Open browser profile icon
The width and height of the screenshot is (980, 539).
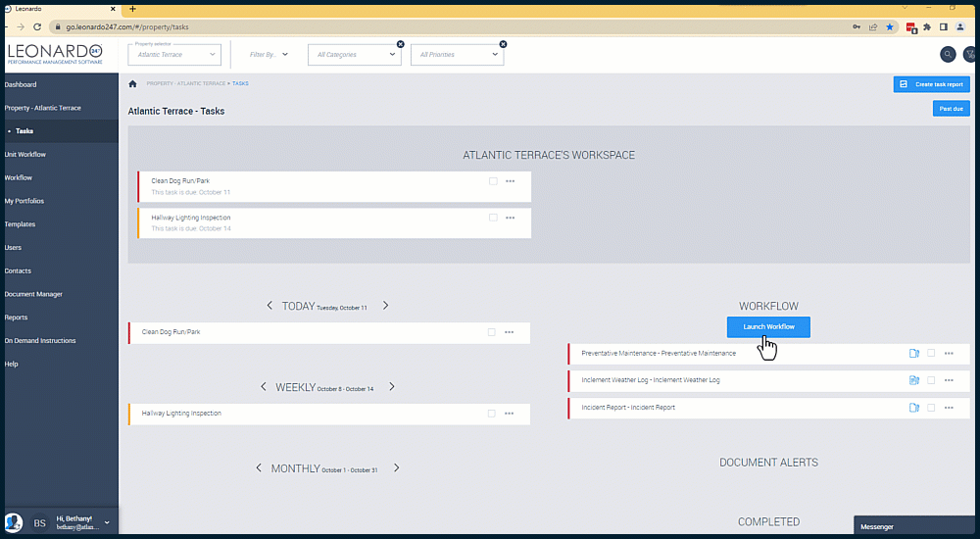(x=960, y=26)
